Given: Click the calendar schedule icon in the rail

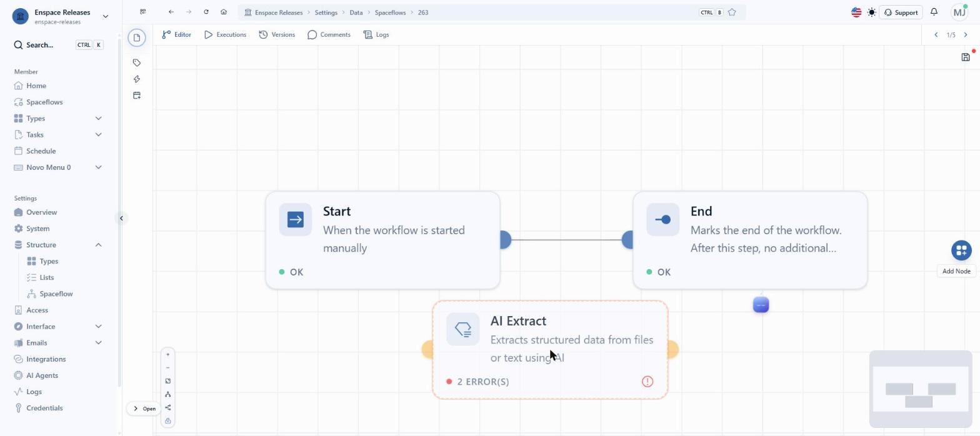Looking at the screenshot, I should click(x=137, y=96).
